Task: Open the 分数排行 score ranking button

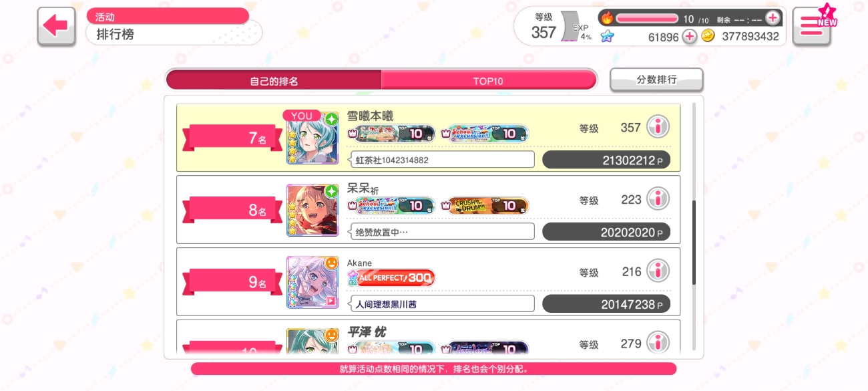Action: 656,80
